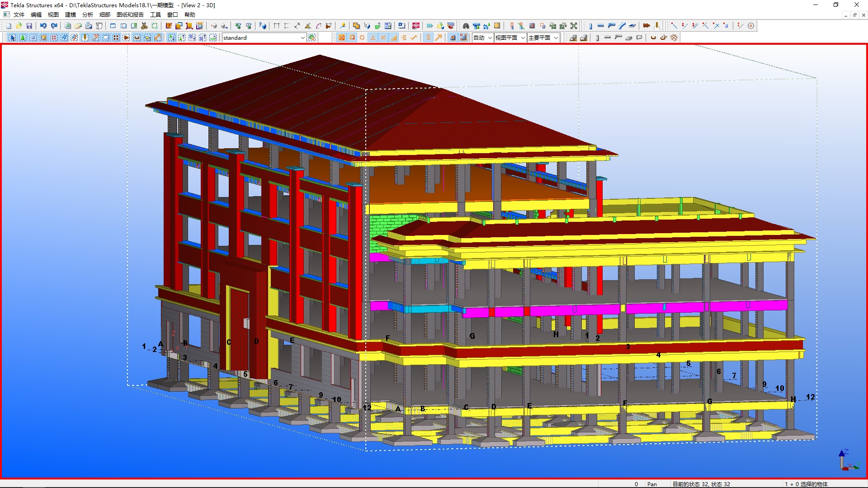
Task: Open the 建模 menu
Action: point(71,14)
